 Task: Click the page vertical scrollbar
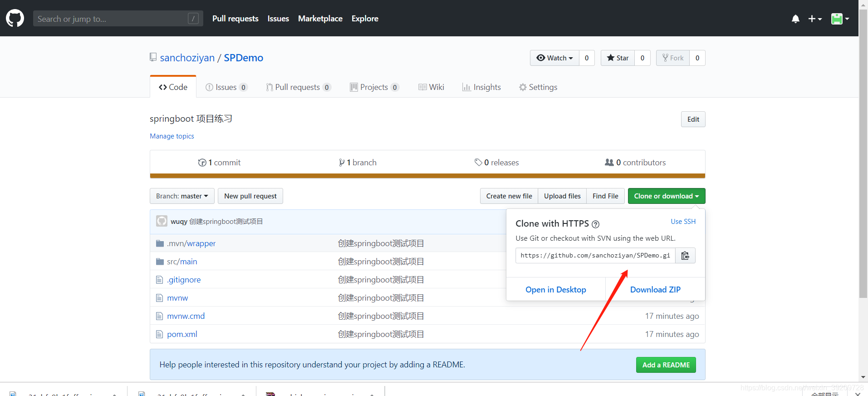point(863,154)
